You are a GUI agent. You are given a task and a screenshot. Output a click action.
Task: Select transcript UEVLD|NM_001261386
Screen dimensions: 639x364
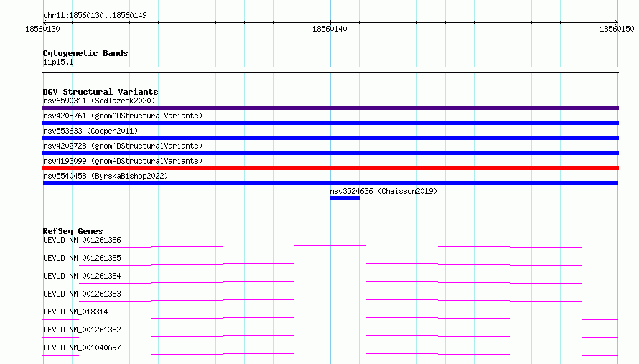click(x=82, y=240)
